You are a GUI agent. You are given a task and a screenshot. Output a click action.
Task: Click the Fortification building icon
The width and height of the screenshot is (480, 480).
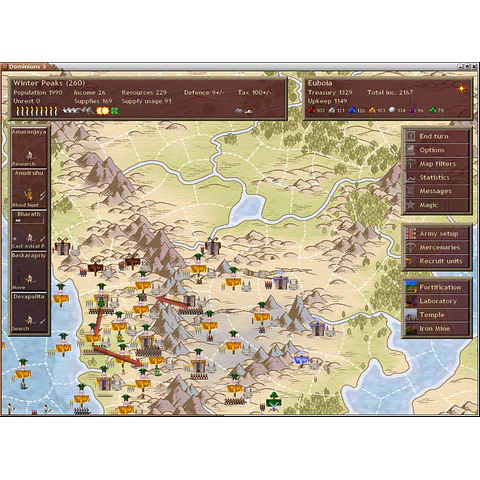(411, 287)
